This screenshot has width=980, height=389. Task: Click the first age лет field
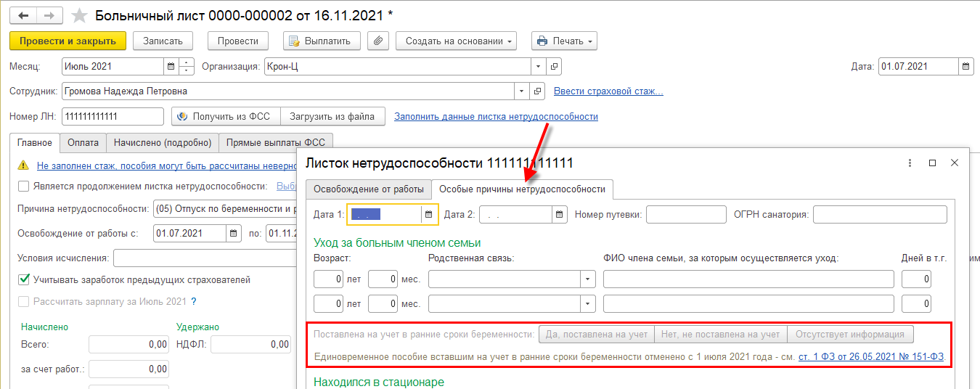328,279
